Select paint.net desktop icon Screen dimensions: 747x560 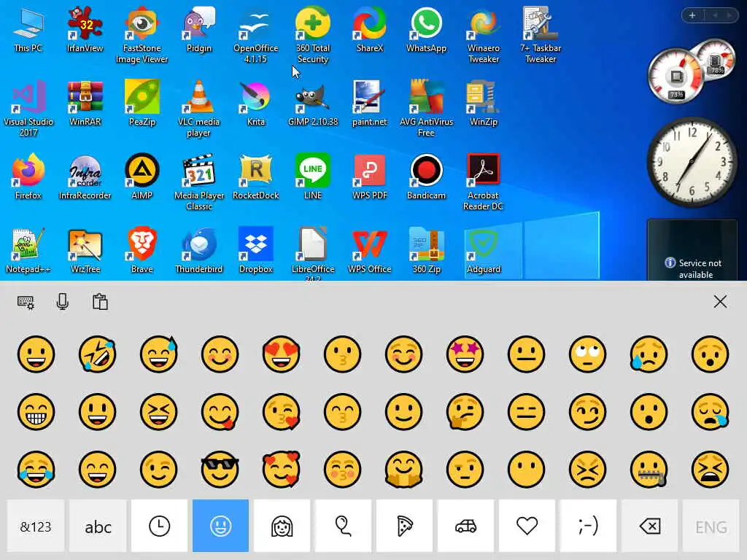(370, 104)
